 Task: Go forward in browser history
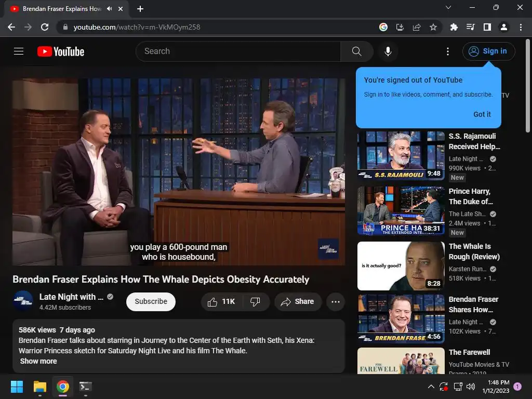28,27
